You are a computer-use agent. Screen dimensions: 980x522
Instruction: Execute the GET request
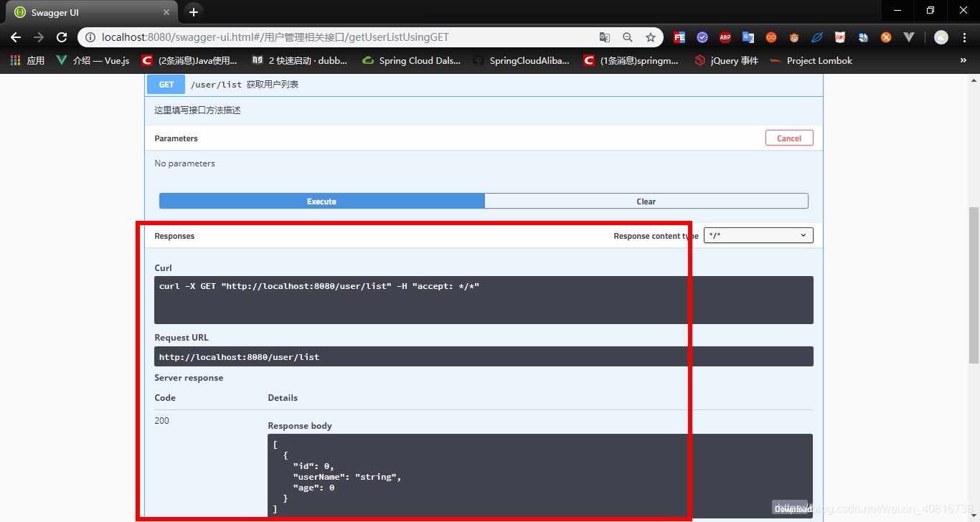point(321,201)
